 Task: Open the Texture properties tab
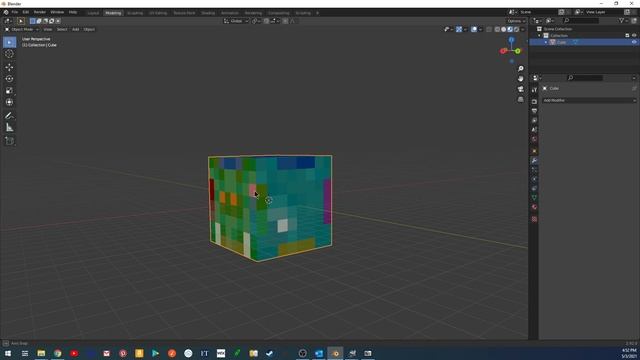click(534, 219)
